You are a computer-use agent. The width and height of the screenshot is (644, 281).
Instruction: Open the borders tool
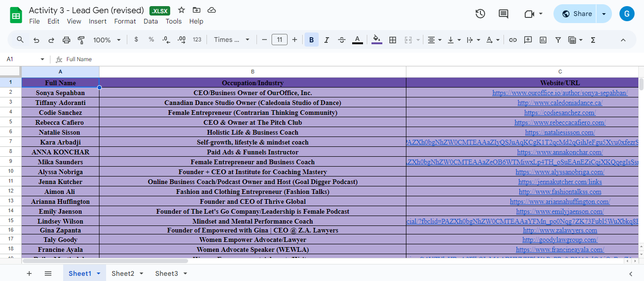click(393, 40)
